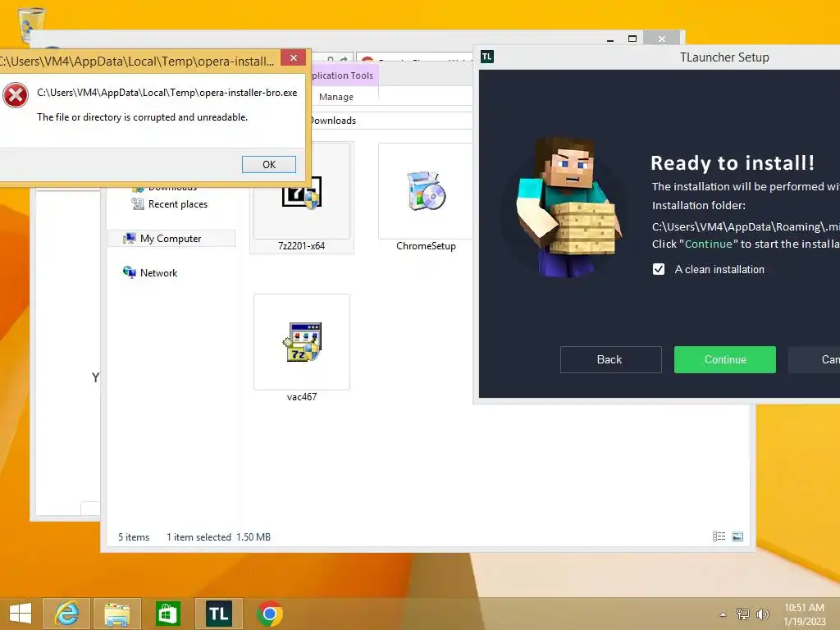Open Google Chrome from taskbar
Viewport: 840px width, 630px height.
pyautogui.click(x=269, y=614)
